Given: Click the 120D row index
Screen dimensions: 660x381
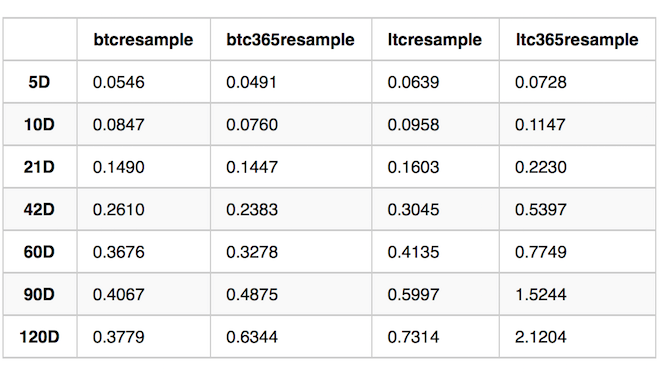Looking at the screenshot, I should click(x=39, y=337).
